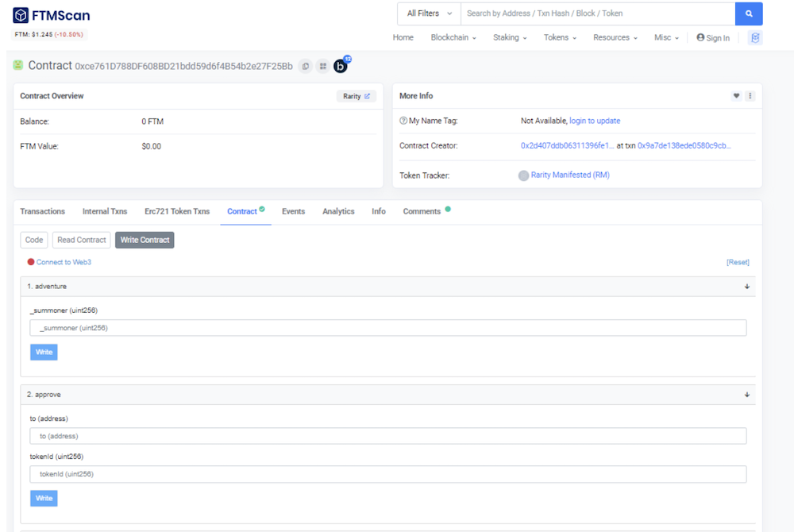Screen dimensions: 794x532
Task: Click the FTMScan logo
Action: click(51, 15)
